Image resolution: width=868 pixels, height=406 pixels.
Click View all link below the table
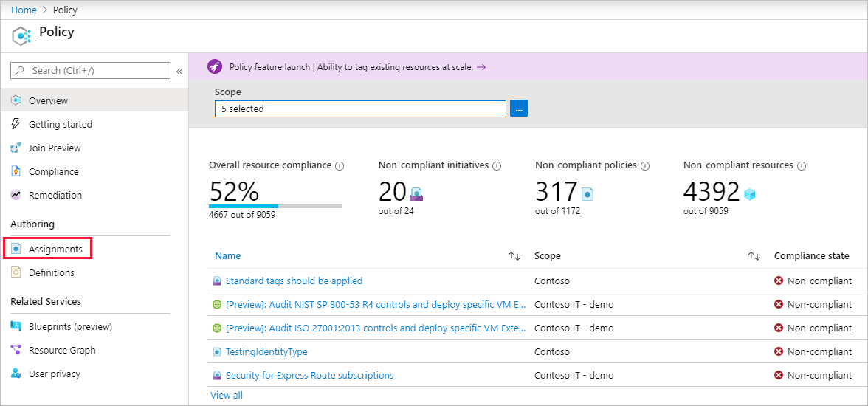[226, 395]
